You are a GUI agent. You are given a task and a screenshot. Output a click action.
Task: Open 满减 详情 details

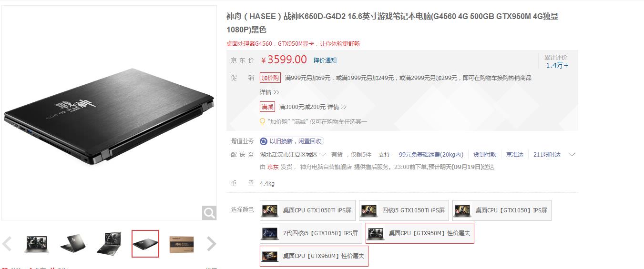pos(337,107)
